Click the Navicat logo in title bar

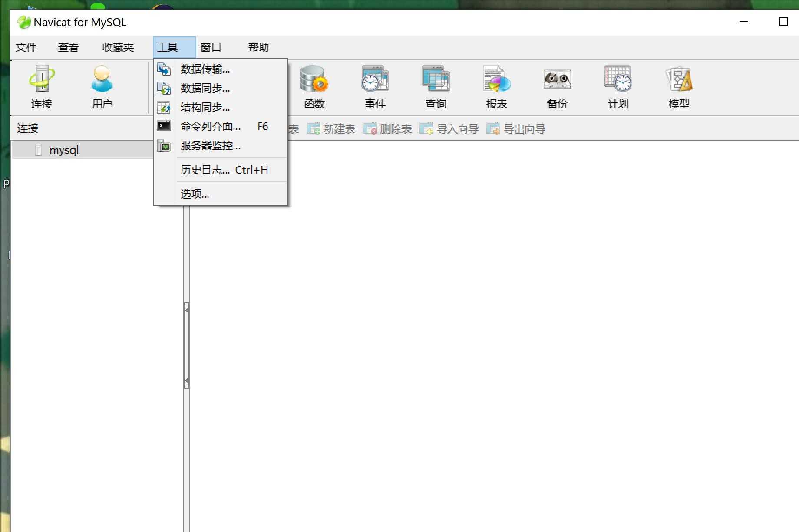pos(24,22)
